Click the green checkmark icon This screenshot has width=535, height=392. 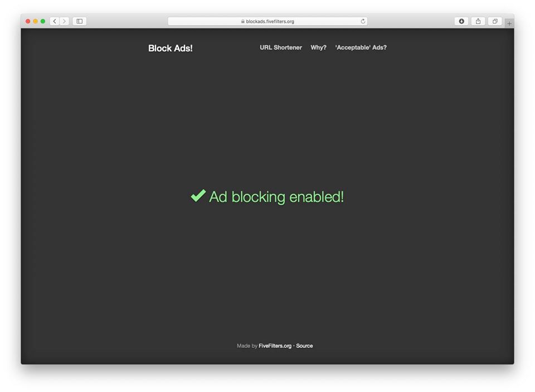click(198, 196)
